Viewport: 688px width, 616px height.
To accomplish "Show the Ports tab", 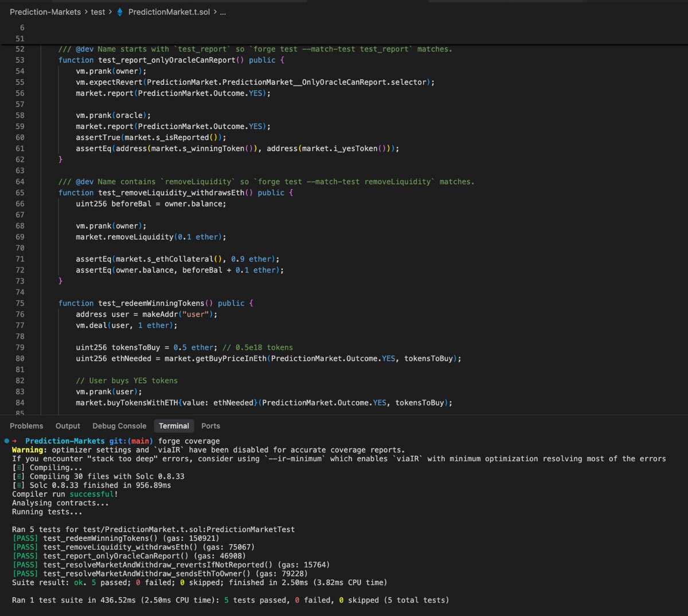I will [x=210, y=426].
